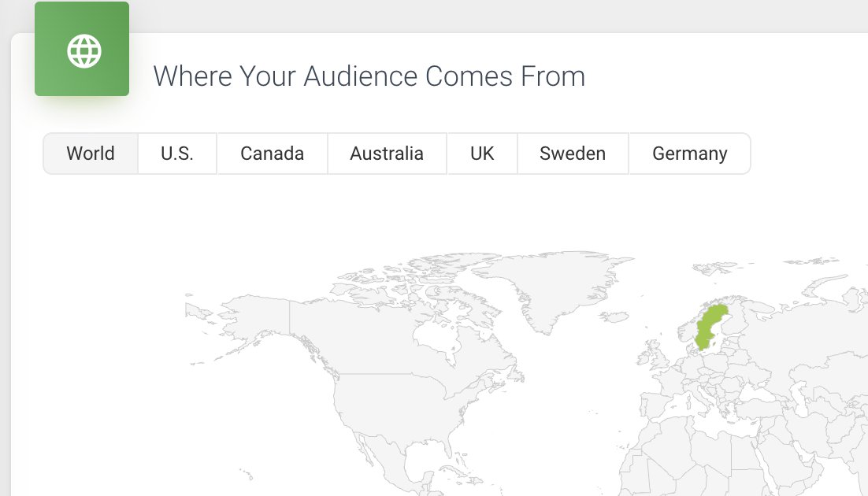
Task: Switch to the U.S. tab
Action: coord(176,154)
